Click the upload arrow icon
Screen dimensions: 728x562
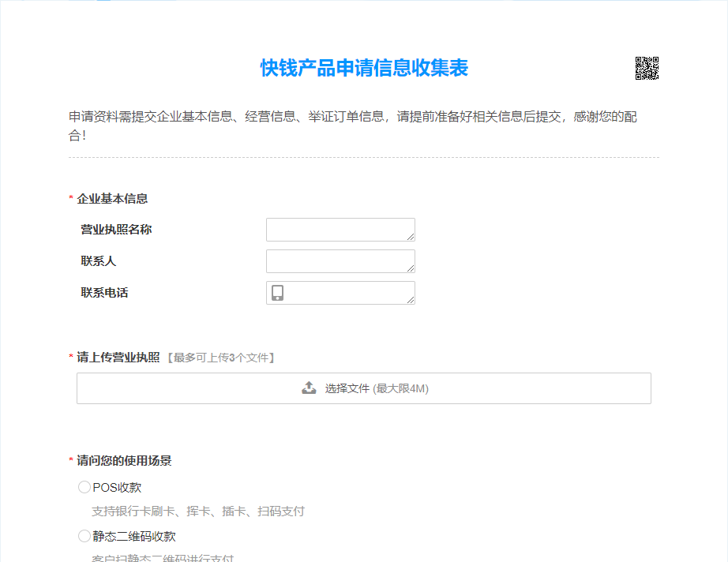point(309,388)
